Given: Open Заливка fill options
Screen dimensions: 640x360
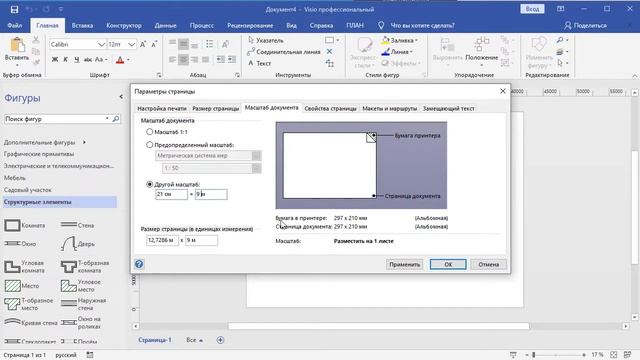Looking at the screenshot, I should [400, 40].
